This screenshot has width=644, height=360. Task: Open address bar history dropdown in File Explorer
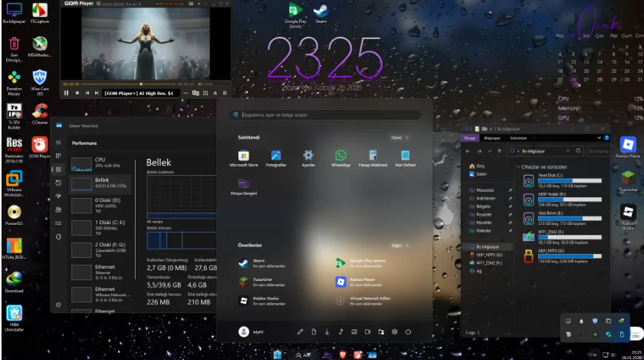coord(568,150)
